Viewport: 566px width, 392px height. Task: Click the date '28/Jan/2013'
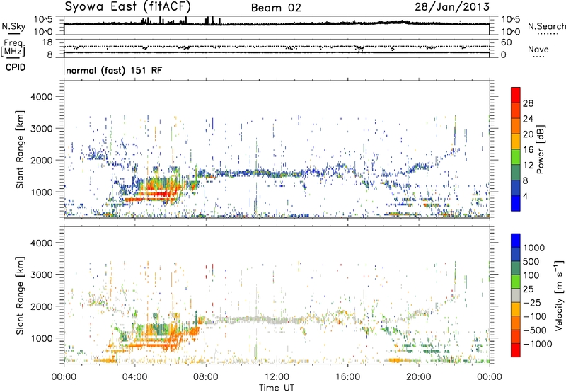click(452, 7)
